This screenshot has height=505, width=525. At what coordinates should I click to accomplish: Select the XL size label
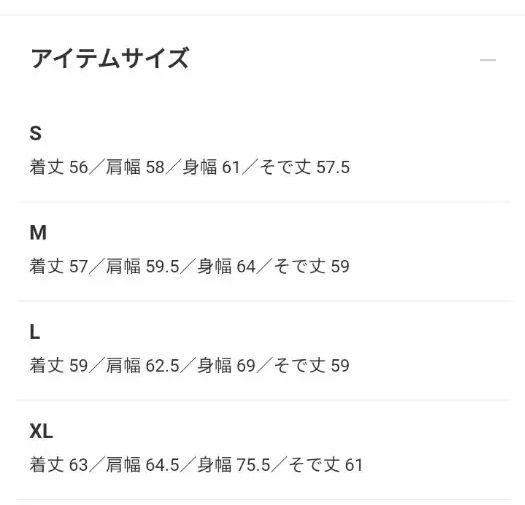tap(41, 431)
